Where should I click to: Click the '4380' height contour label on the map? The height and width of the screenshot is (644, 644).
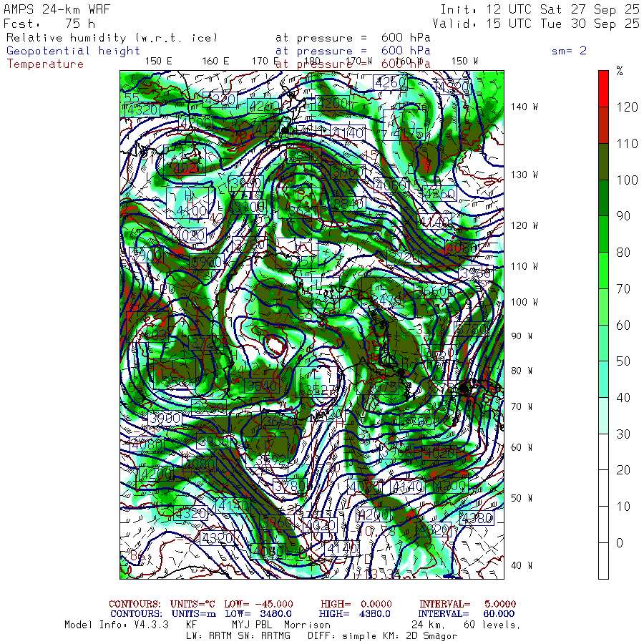tap(477, 518)
